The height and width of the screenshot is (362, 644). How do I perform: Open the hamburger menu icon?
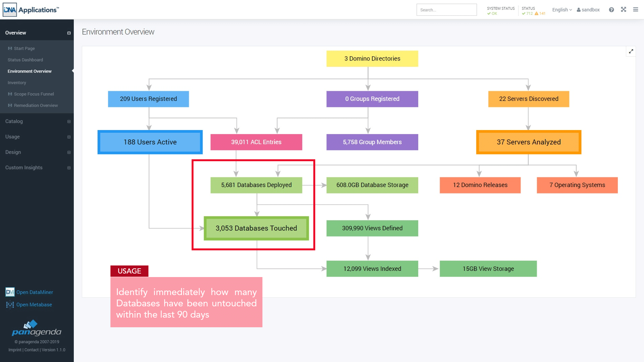tap(635, 10)
